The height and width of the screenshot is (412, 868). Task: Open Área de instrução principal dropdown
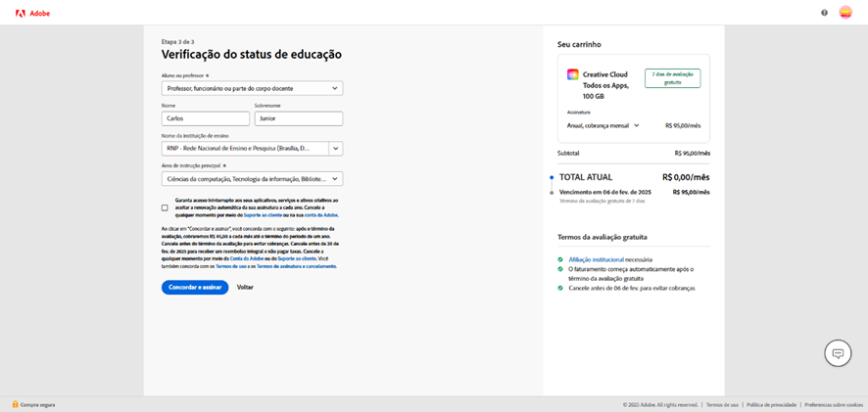click(x=252, y=179)
